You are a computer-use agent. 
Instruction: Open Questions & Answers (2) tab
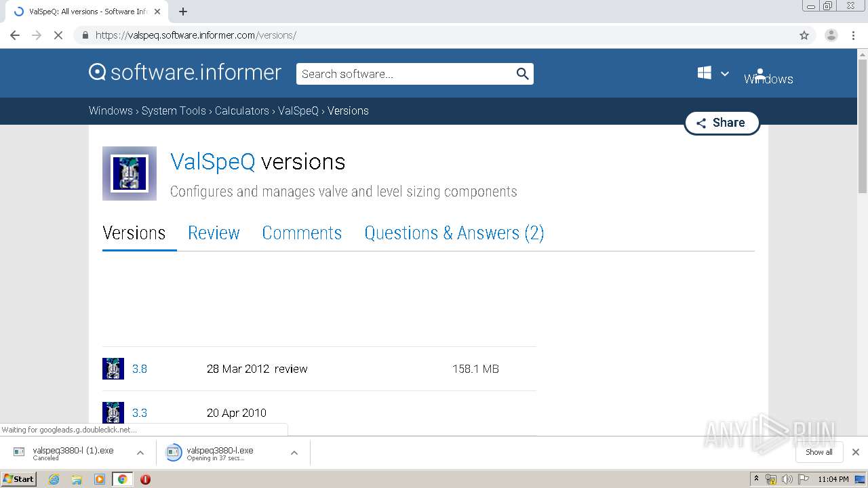click(454, 232)
